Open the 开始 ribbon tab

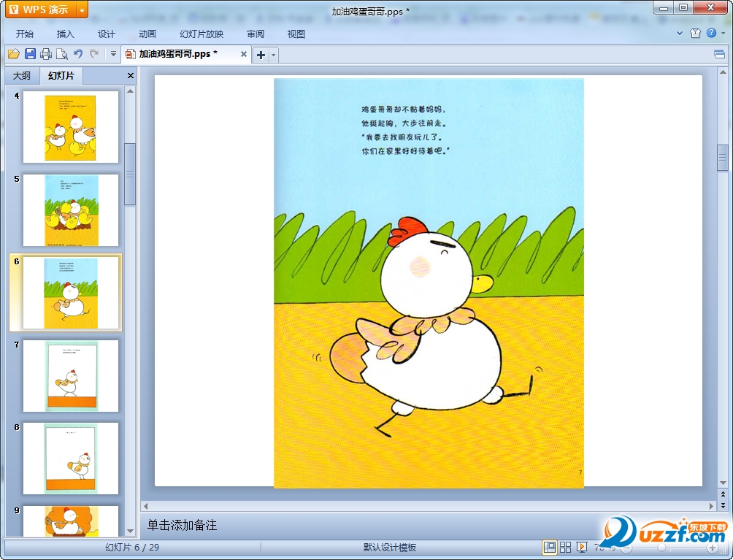pos(25,34)
